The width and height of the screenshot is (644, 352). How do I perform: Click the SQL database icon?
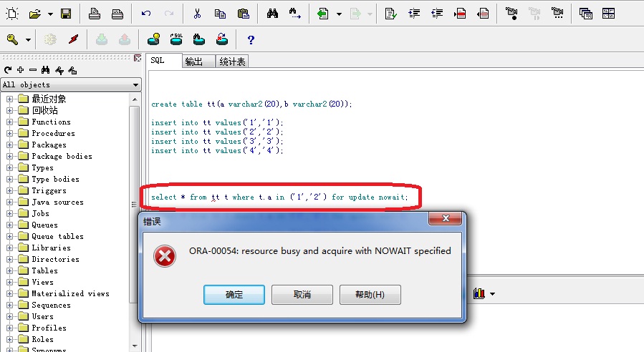tap(176, 40)
